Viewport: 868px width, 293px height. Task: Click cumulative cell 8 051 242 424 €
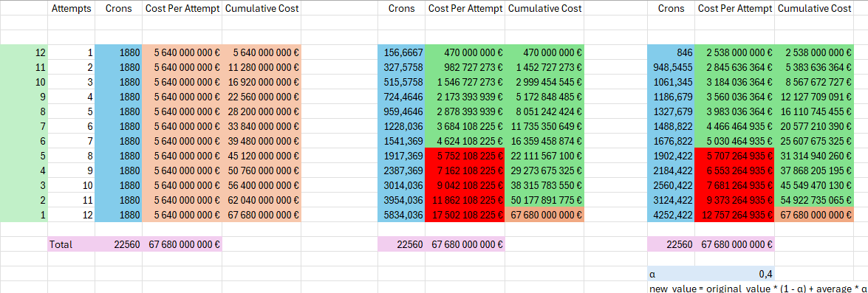544,111
